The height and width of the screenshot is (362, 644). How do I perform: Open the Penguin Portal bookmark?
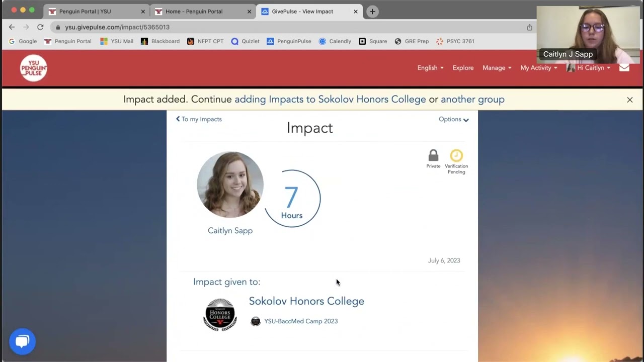pos(68,41)
